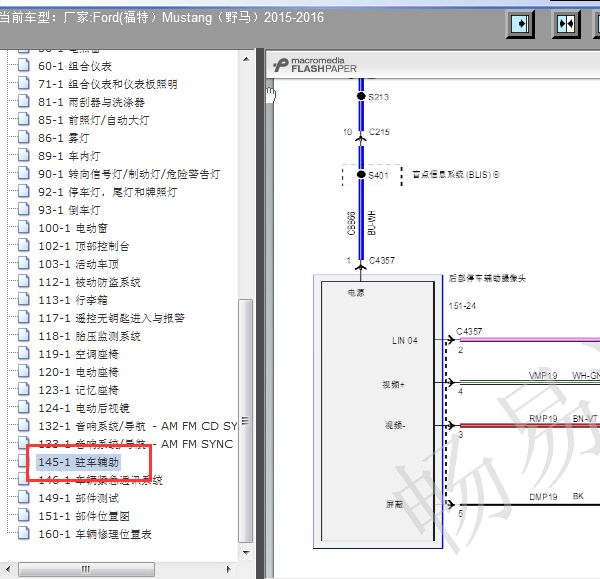
Task: Click 后部停车辅助摄像头 component label
Action: point(487,278)
